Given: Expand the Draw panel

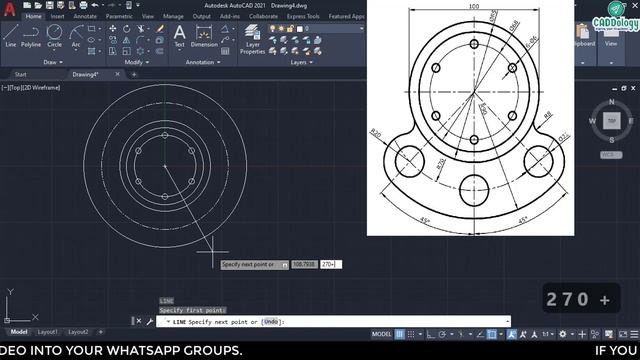Looking at the screenshot, I should 53,62.
